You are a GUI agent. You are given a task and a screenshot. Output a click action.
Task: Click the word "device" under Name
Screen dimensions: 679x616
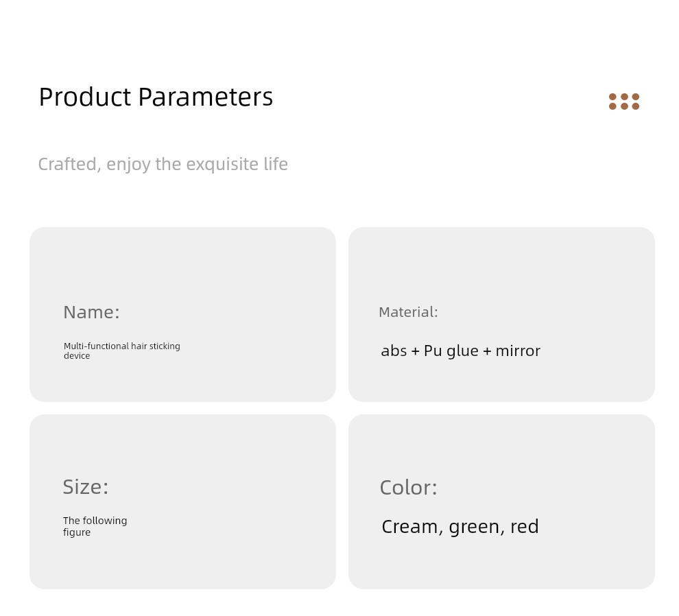77,356
